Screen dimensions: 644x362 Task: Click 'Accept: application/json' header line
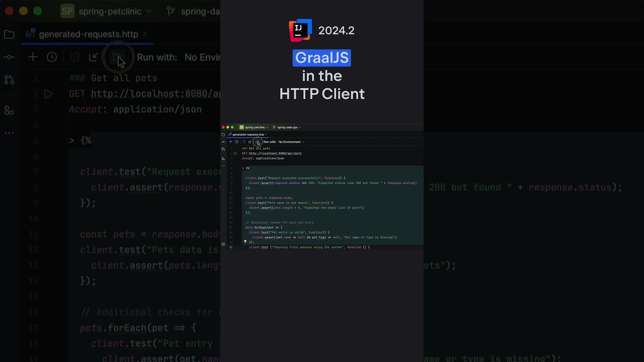click(263, 158)
